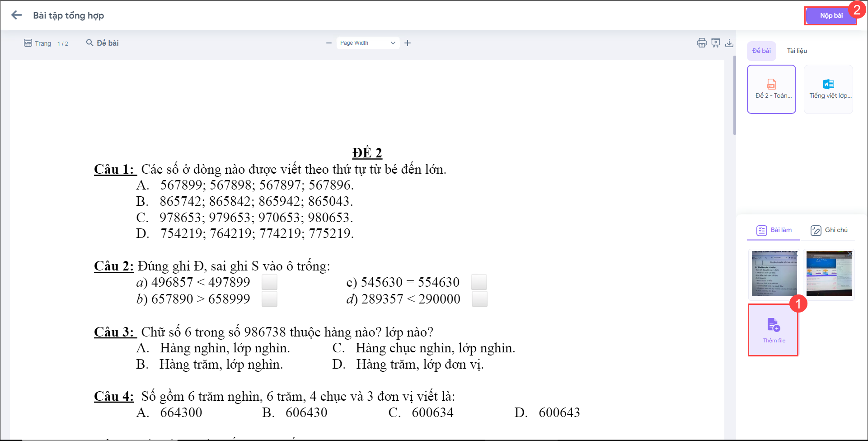Click the Câu 1: question label
The width and height of the screenshot is (868, 441).
(114, 169)
